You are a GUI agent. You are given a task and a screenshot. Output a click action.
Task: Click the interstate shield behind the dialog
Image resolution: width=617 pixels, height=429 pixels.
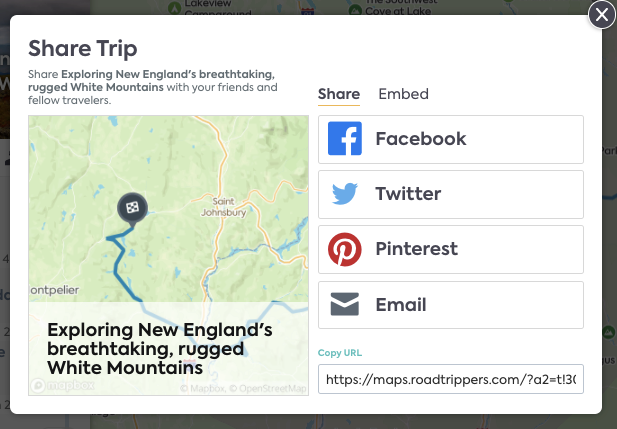click(308, 11)
